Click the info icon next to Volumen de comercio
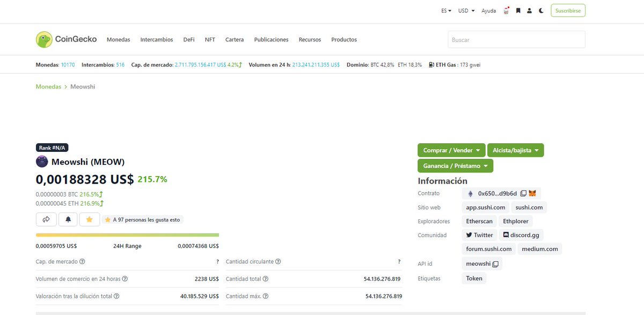Viewport: 644px width, 315px height. tap(125, 279)
